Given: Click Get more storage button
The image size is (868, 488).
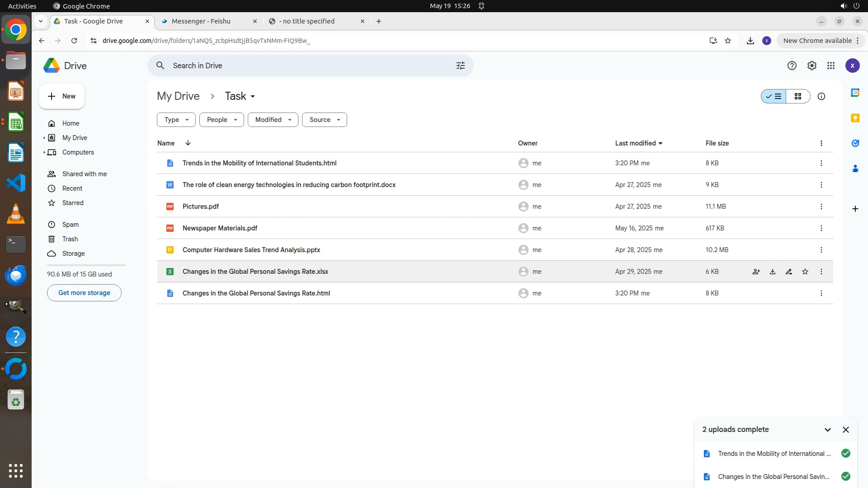Looking at the screenshot, I should 84,293.
